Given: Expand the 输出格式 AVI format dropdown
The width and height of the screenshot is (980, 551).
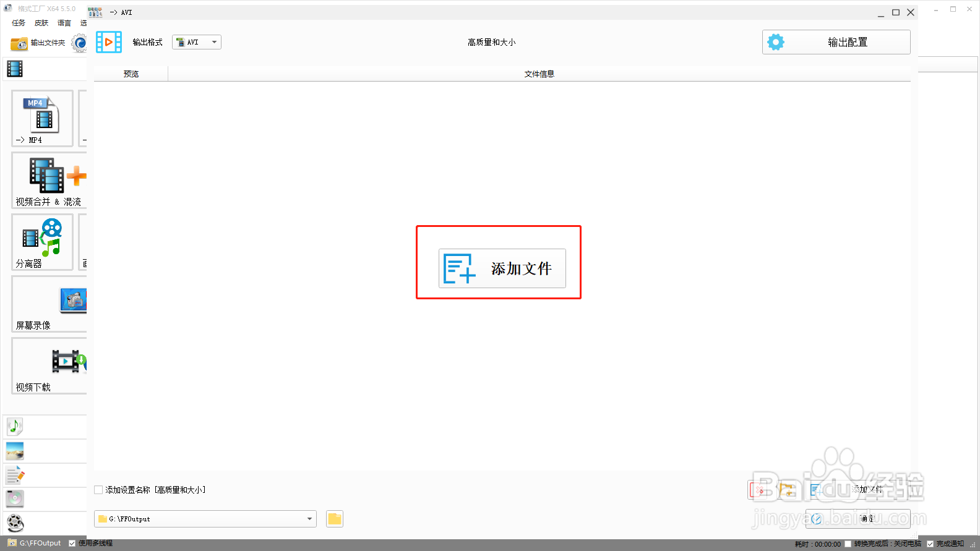Looking at the screenshot, I should click(197, 42).
